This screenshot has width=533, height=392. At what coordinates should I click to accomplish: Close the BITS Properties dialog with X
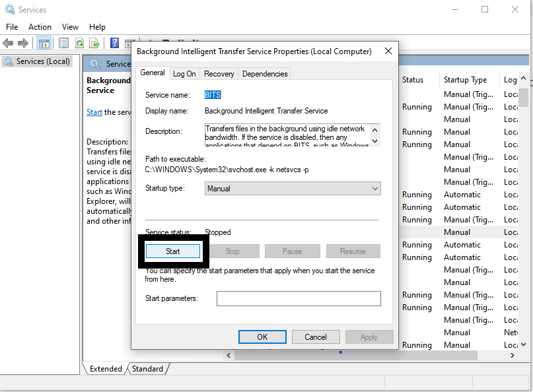(x=388, y=51)
